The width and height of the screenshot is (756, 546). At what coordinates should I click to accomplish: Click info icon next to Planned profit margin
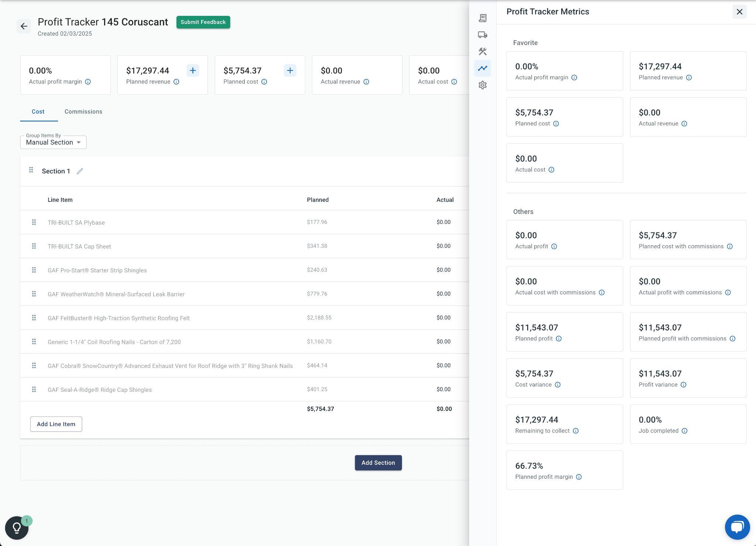[x=579, y=477]
